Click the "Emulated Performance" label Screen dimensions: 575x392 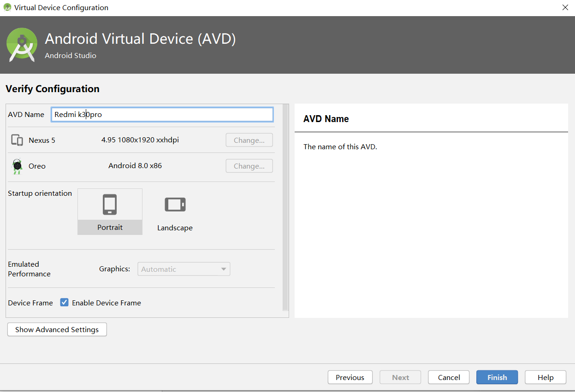tap(29, 269)
